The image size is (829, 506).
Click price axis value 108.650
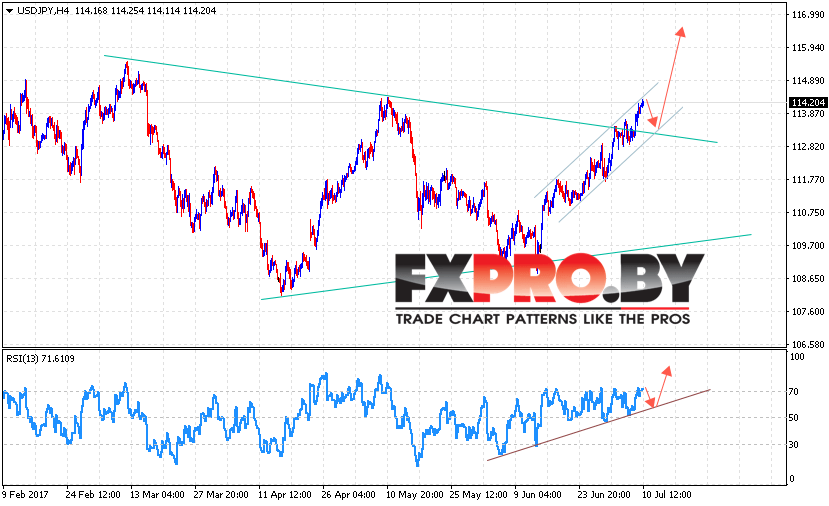pos(808,279)
